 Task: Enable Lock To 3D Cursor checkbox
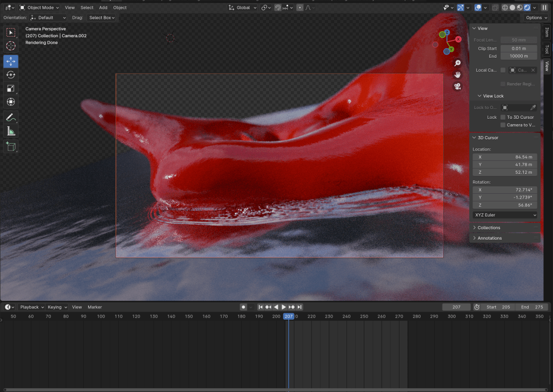point(503,117)
